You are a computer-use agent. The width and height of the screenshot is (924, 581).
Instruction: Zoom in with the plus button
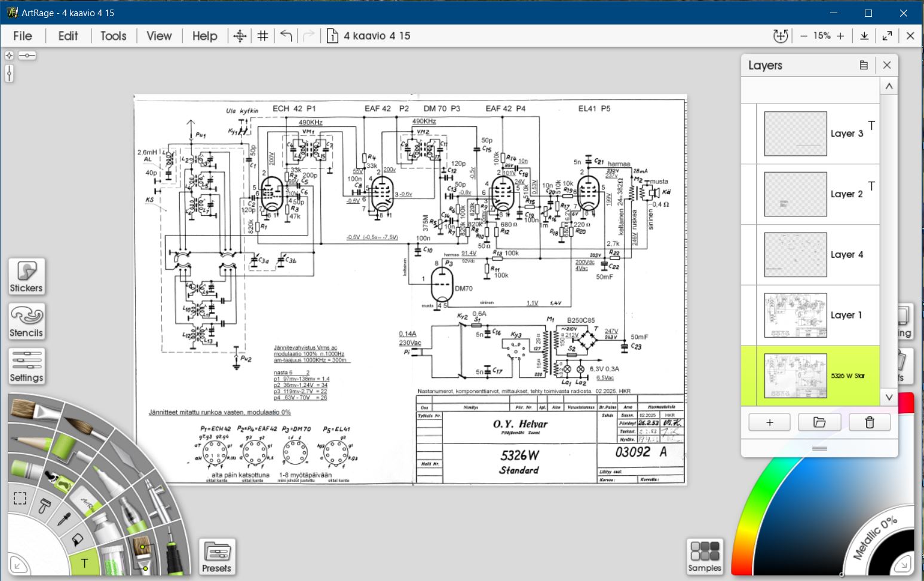click(x=840, y=36)
